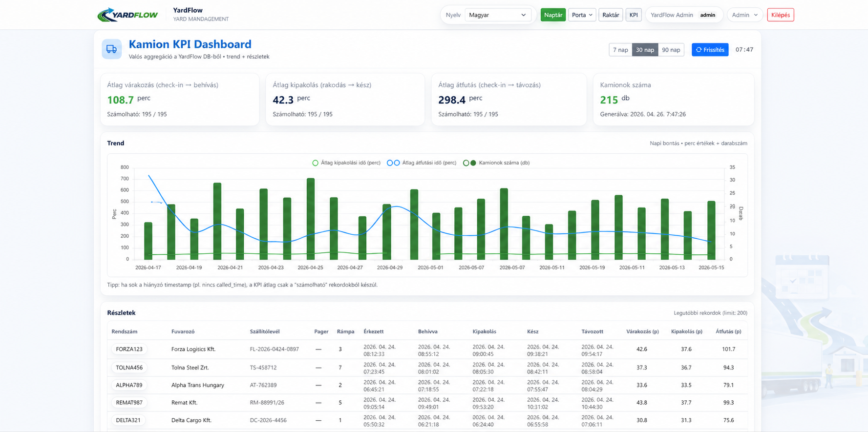Click the Várakozás (p) column header
The image size is (868, 432).
pyautogui.click(x=642, y=331)
